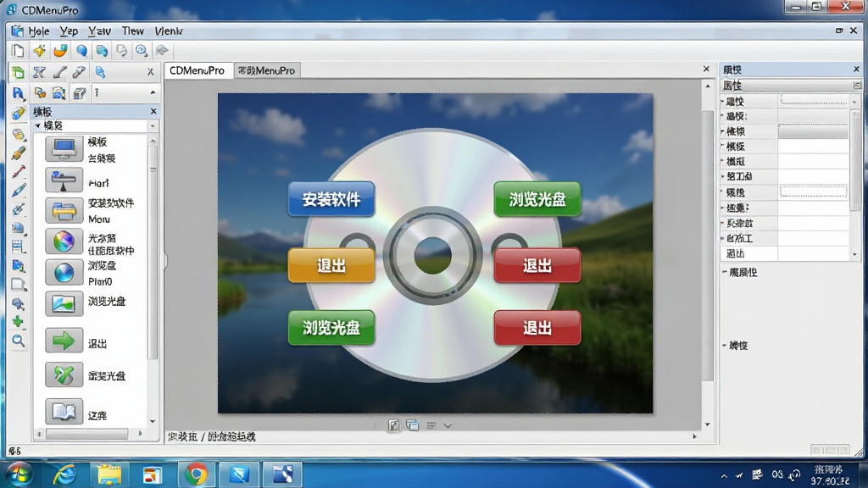Choose the printer template labeled Menu
868x488 pixels.
(x=64, y=211)
